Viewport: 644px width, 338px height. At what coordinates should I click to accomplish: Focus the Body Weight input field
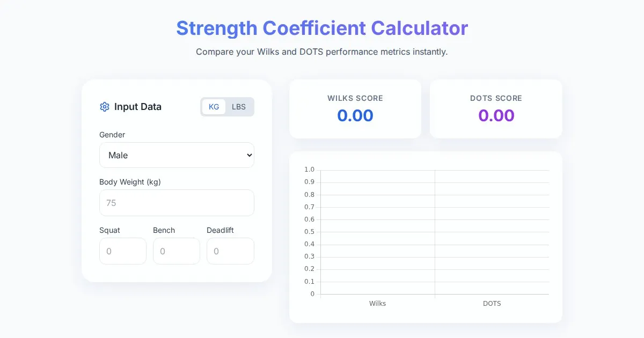point(177,203)
